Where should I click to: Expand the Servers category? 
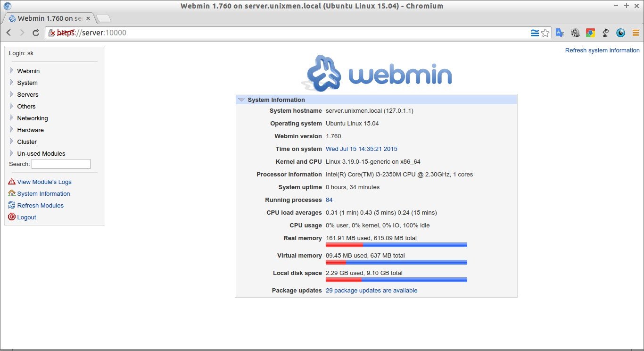click(12, 94)
